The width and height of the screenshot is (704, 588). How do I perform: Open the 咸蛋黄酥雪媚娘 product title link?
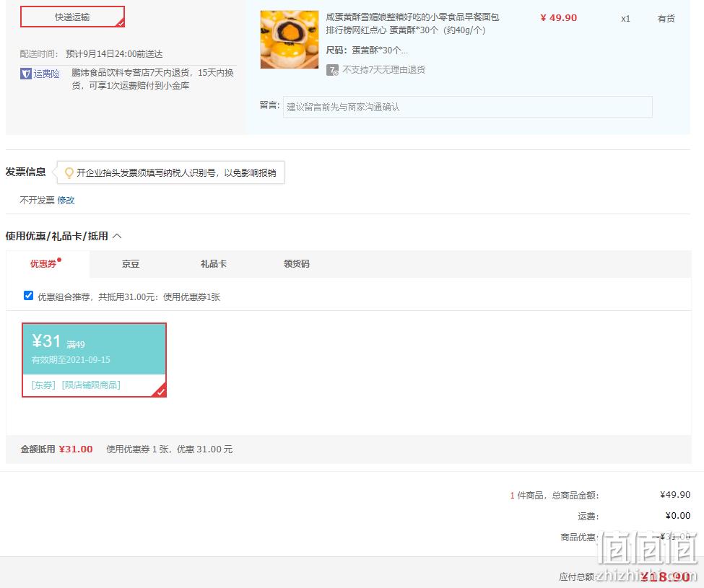tap(412, 23)
